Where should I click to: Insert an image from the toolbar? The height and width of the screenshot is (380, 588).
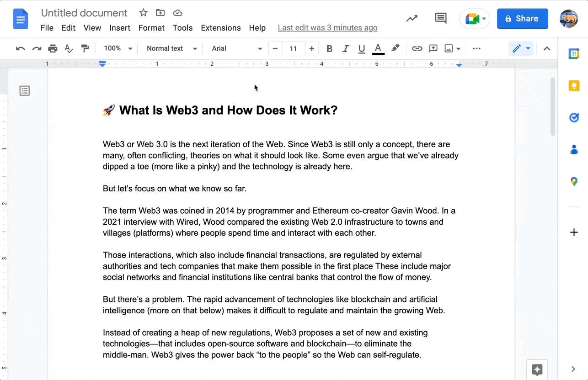coord(449,48)
